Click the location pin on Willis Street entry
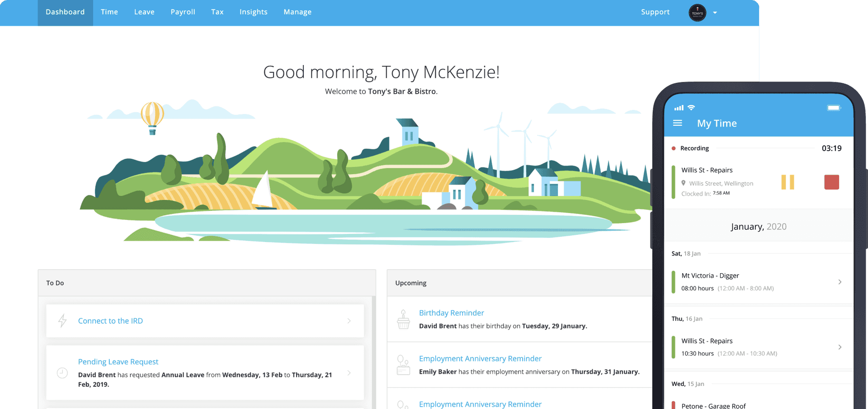The height and width of the screenshot is (409, 868). pos(684,183)
